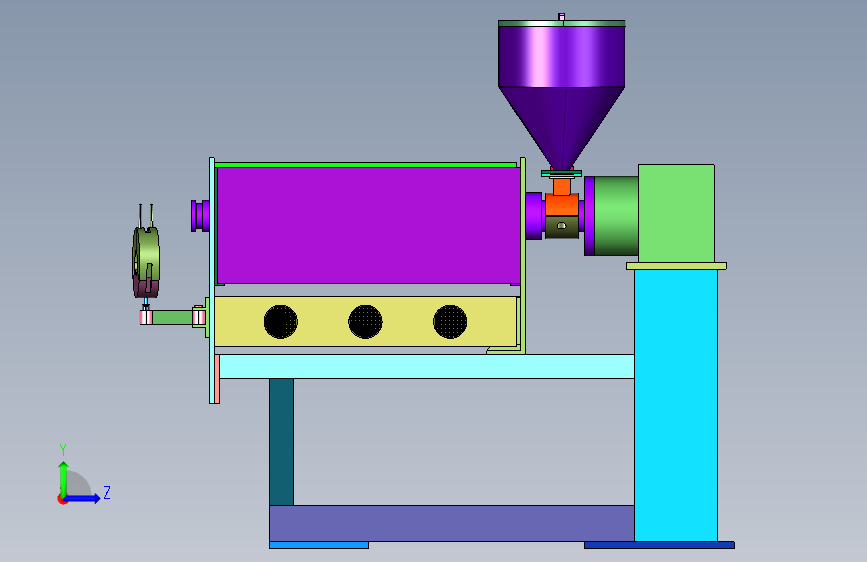Select the right dark-blue foot plate
Screen dimensions: 867x562
[659, 545]
